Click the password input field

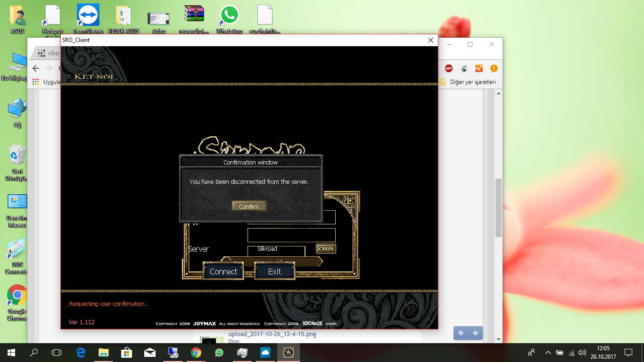[291, 235]
